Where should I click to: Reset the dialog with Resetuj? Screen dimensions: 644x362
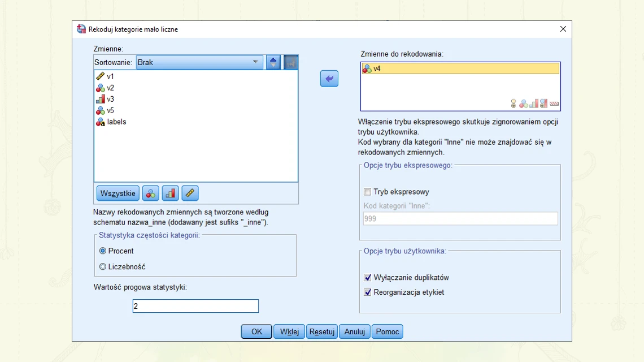coord(322,331)
